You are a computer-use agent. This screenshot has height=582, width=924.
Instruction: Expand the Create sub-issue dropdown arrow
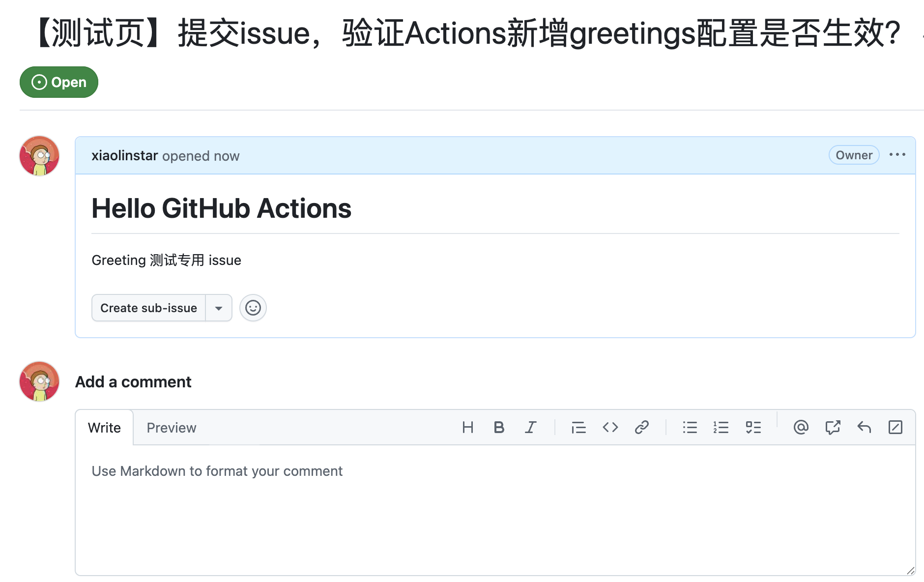(219, 308)
